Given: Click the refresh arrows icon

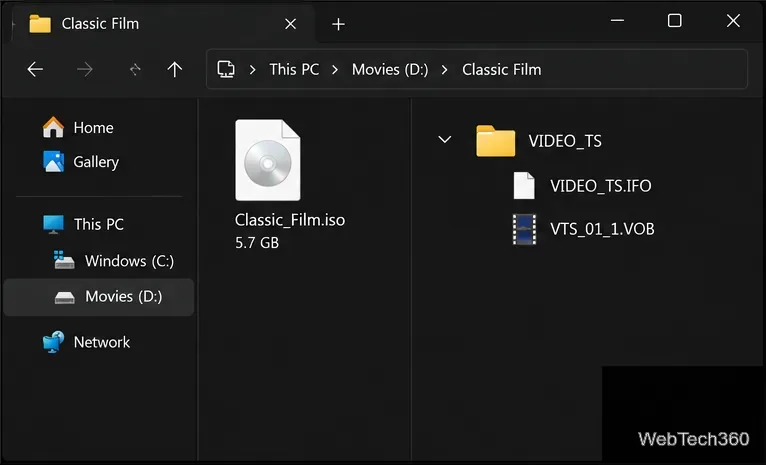Looking at the screenshot, I should tap(135, 70).
